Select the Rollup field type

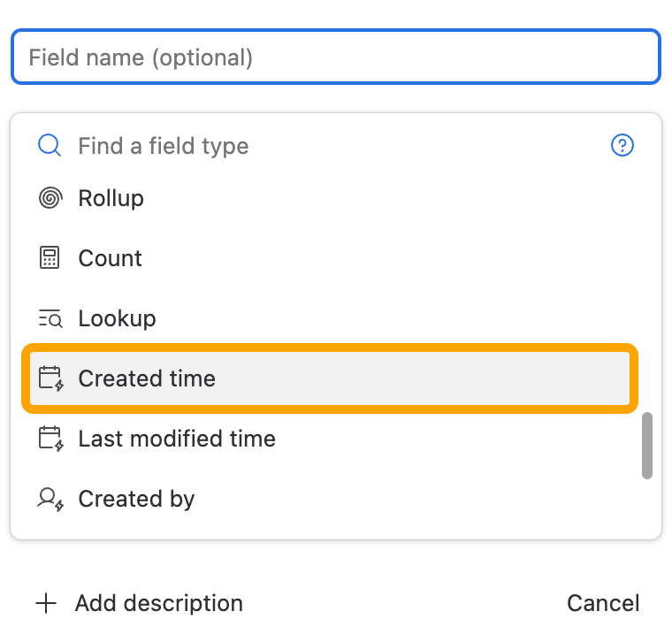330,198
